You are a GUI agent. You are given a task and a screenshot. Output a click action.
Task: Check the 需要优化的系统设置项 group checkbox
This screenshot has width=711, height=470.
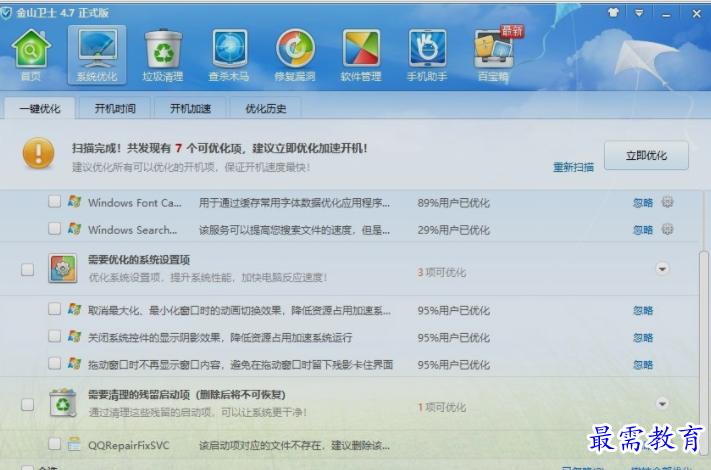pos(28,270)
